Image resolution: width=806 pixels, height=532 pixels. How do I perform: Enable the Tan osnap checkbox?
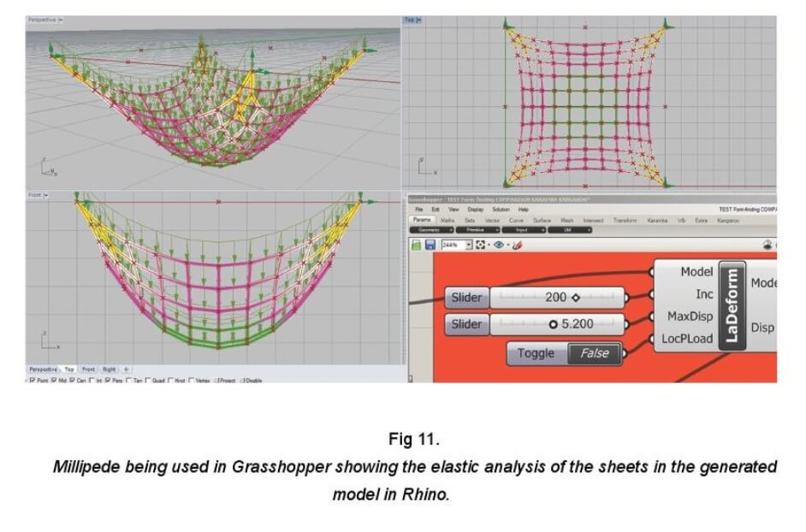128,379
